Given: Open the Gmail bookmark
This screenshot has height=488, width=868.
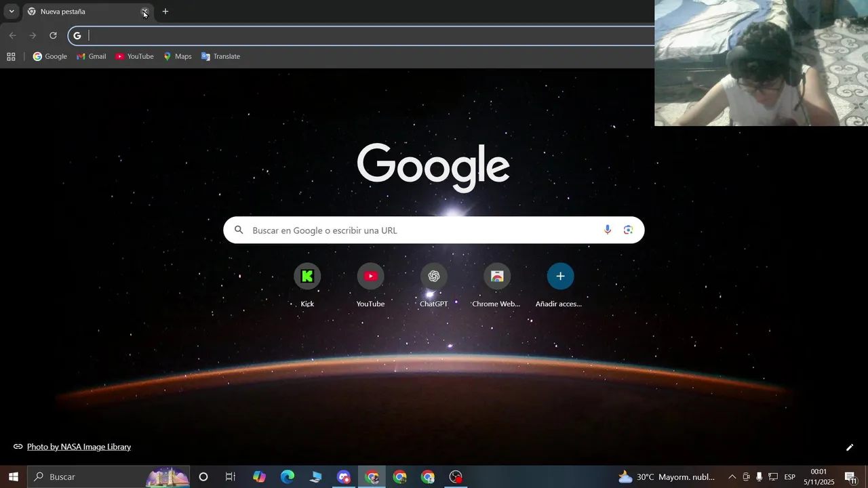Looking at the screenshot, I should coord(92,57).
